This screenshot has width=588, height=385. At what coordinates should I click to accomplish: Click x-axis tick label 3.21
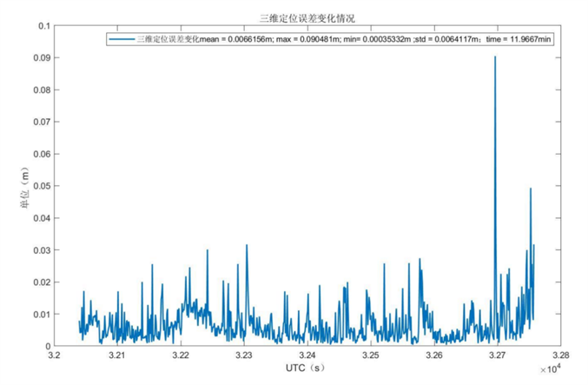click(x=117, y=356)
